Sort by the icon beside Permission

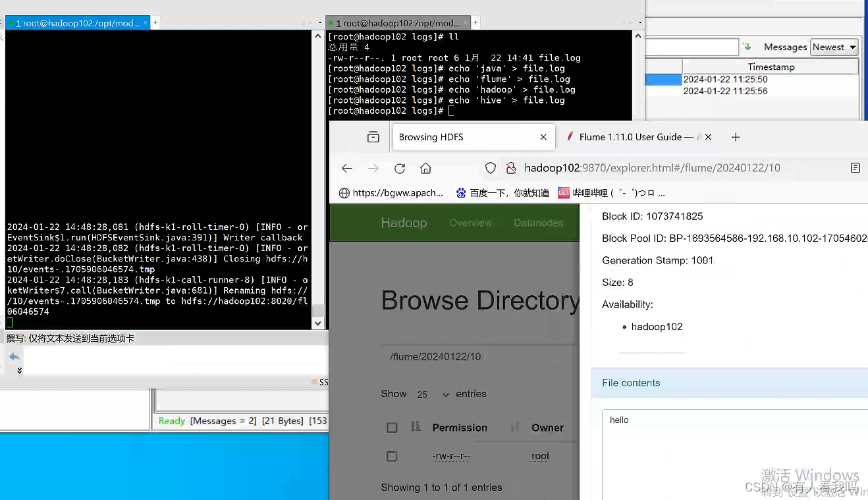(416, 427)
